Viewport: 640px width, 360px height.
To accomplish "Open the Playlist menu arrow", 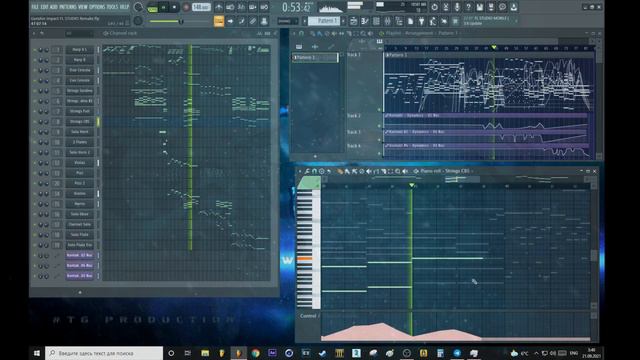I will [294, 33].
